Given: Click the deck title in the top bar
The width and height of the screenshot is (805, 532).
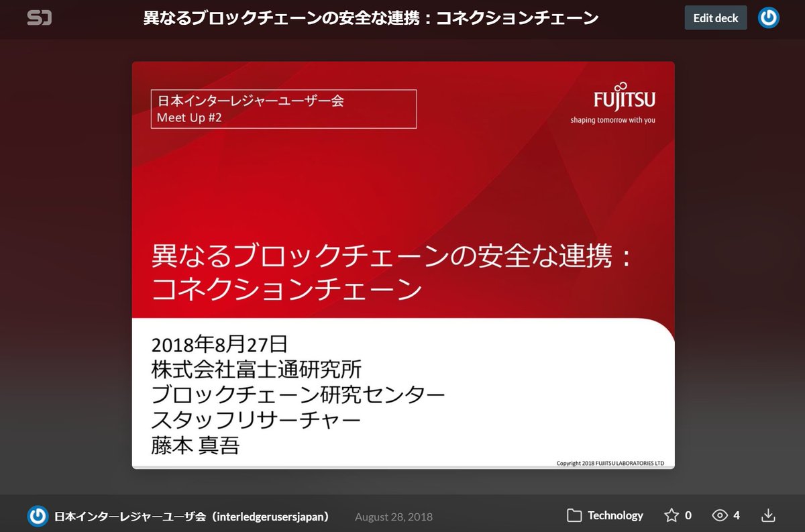Looking at the screenshot, I should (371, 17).
